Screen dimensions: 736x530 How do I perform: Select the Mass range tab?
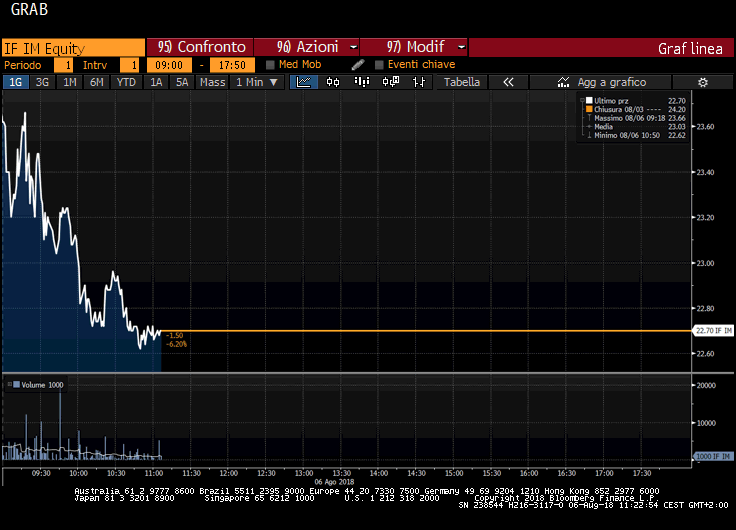point(212,82)
